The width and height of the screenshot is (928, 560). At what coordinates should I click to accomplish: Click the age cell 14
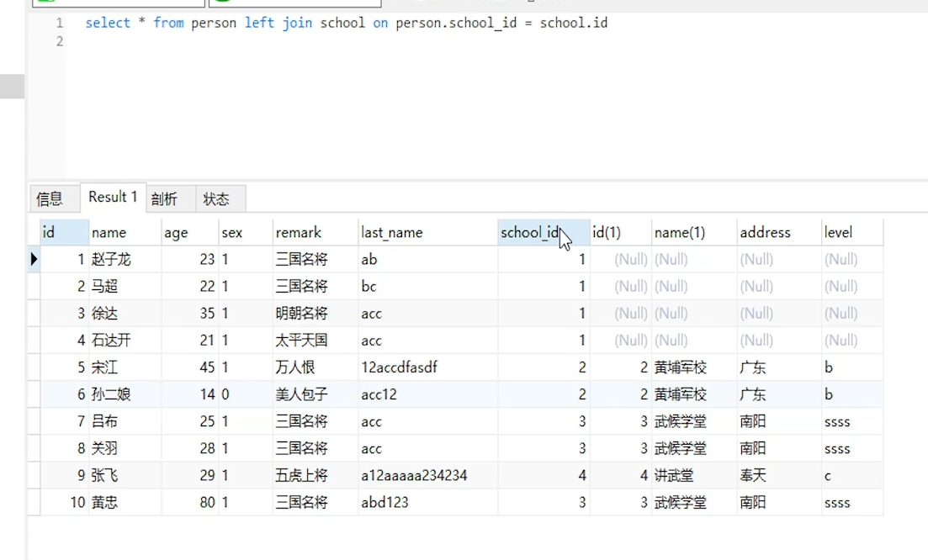coord(190,394)
